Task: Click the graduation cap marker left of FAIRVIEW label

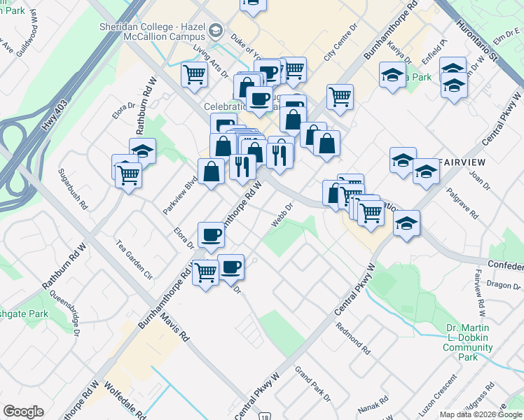Action: tap(403, 161)
